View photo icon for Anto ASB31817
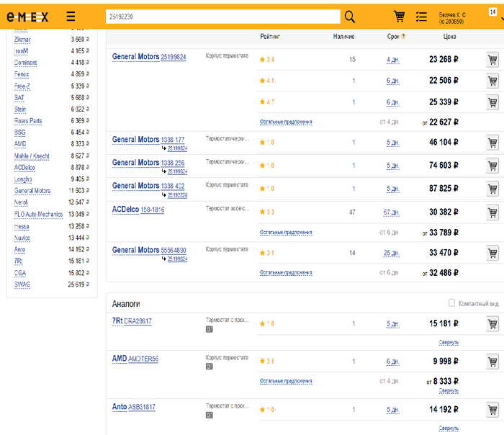The height and width of the screenshot is (435, 504). point(210,416)
